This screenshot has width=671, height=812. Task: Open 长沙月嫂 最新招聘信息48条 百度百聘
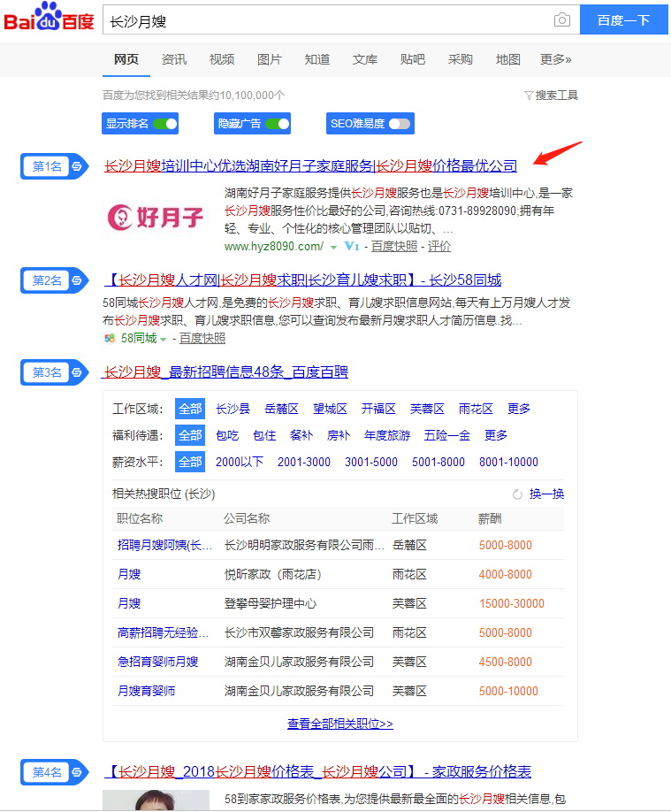tap(225, 372)
